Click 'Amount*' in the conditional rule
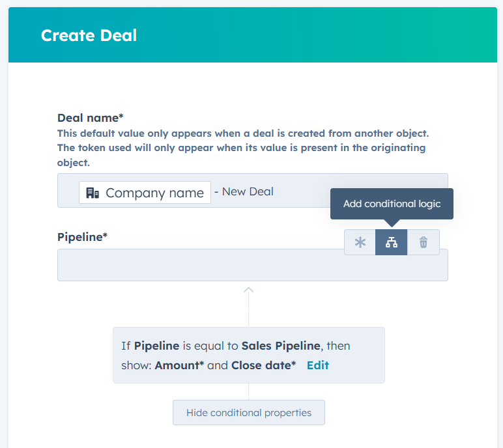503x448 pixels. click(179, 365)
